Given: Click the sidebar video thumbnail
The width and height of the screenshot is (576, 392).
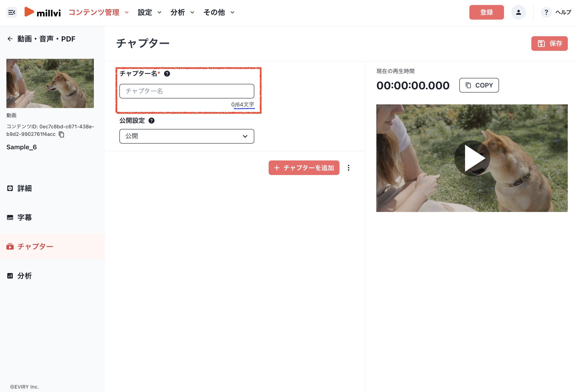Looking at the screenshot, I should (x=50, y=83).
